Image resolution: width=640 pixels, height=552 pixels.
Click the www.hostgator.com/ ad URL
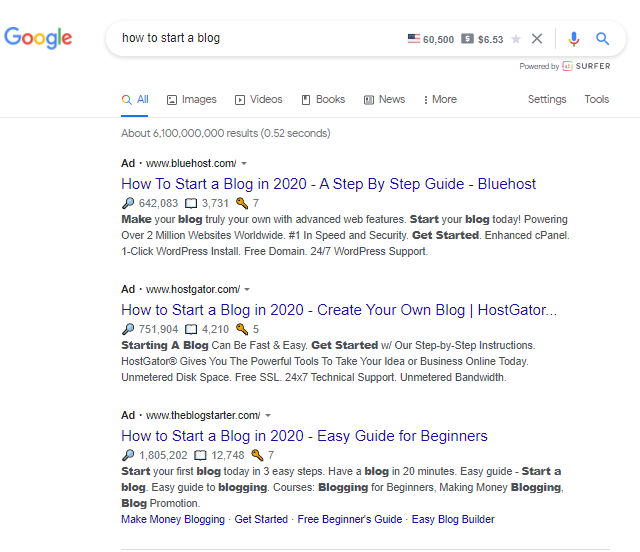tap(193, 289)
